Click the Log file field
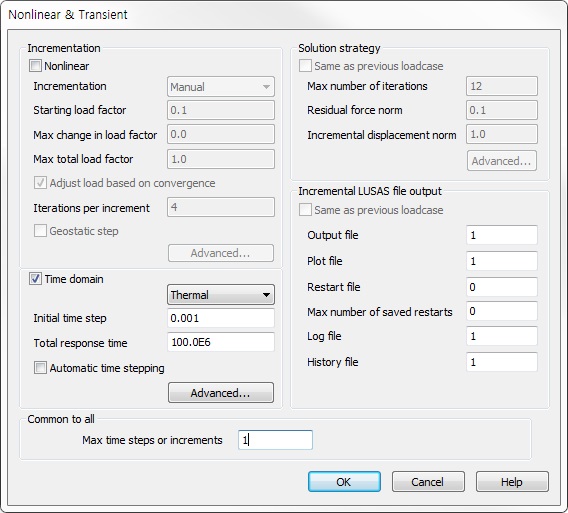 (x=502, y=336)
